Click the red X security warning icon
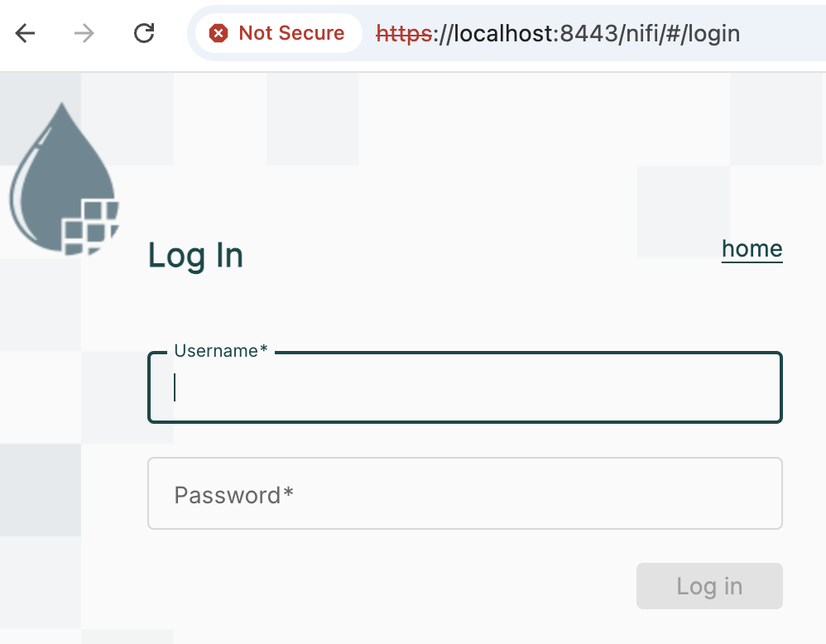The width and height of the screenshot is (826, 644). 219,33
